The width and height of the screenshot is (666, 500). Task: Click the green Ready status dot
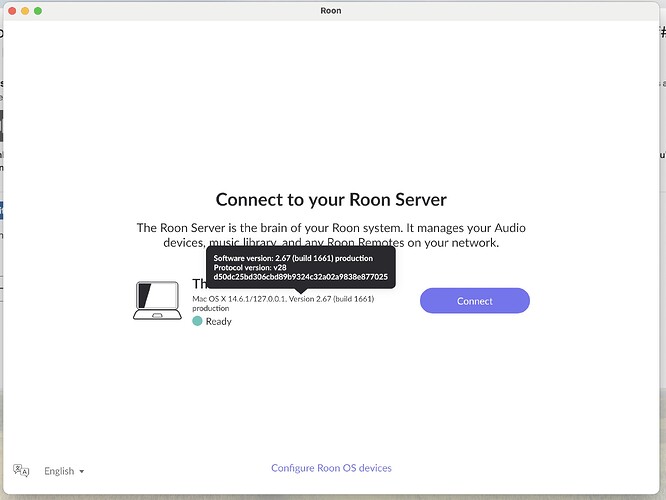pos(197,321)
